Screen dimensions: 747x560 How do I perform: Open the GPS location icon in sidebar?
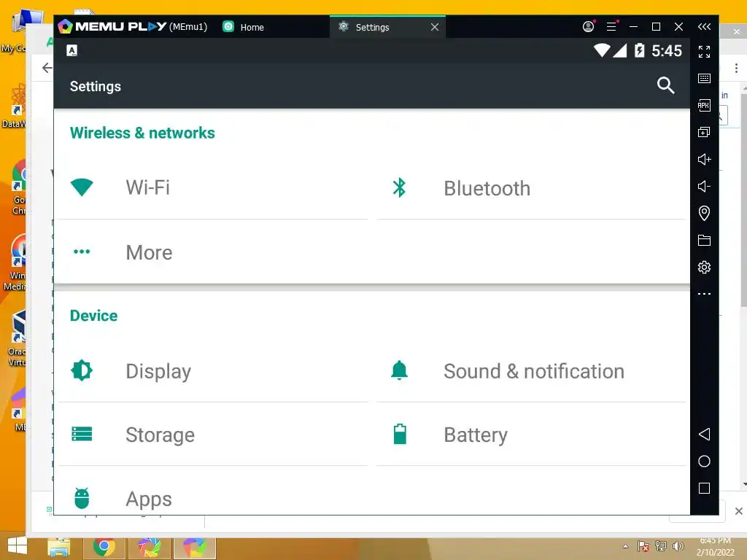pyautogui.click(x=704, y=213)
